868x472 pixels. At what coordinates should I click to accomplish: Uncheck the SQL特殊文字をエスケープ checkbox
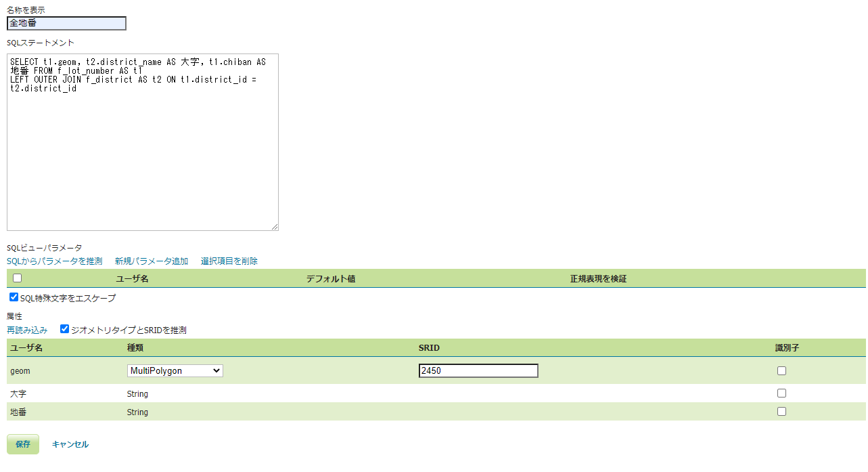14,297
